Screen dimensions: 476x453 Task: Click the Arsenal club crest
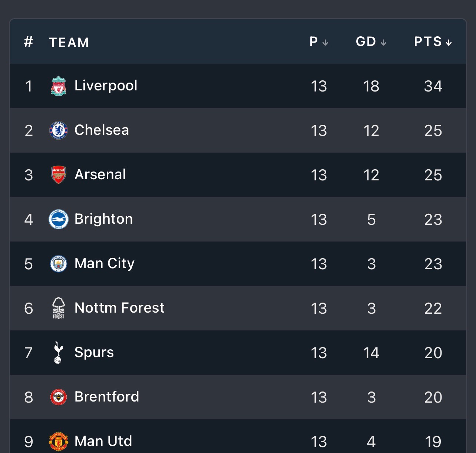[59, 175]
